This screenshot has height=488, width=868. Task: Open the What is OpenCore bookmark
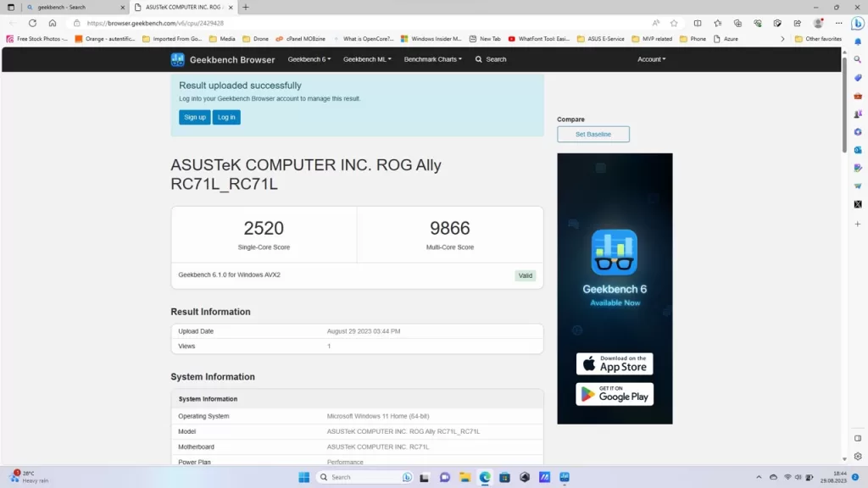[x=363, y=39]
